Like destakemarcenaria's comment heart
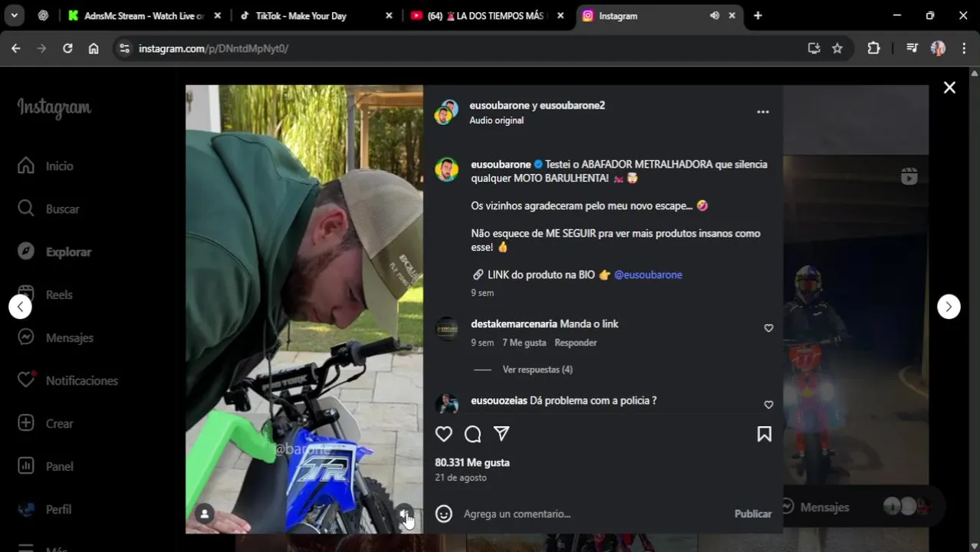The image size is (980, 552). [768, 328]
